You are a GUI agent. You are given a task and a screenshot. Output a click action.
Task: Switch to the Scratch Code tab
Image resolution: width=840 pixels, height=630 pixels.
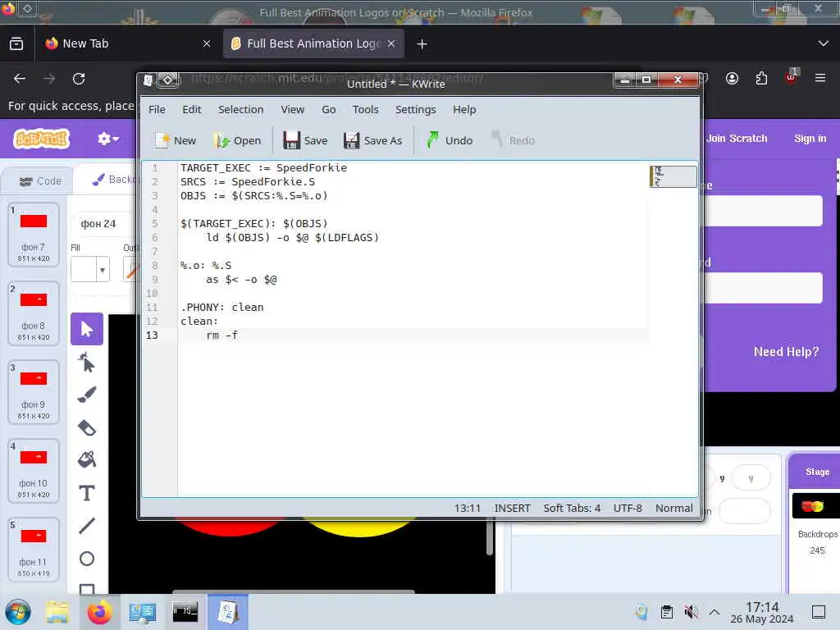39,181
